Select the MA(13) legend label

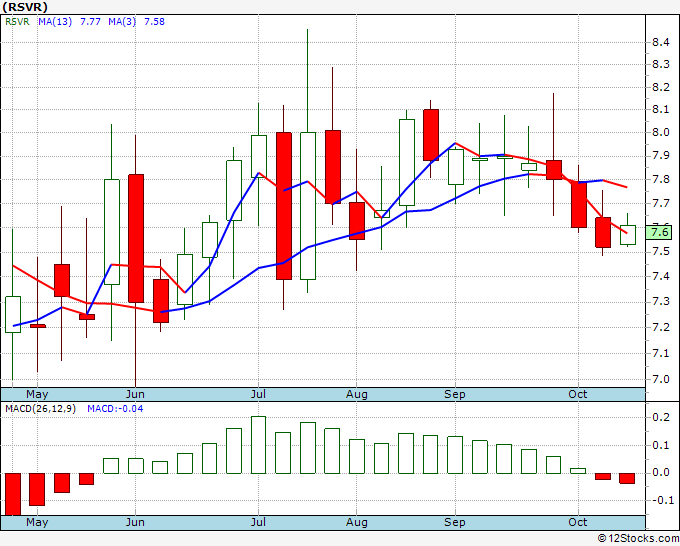click(55, 21)
